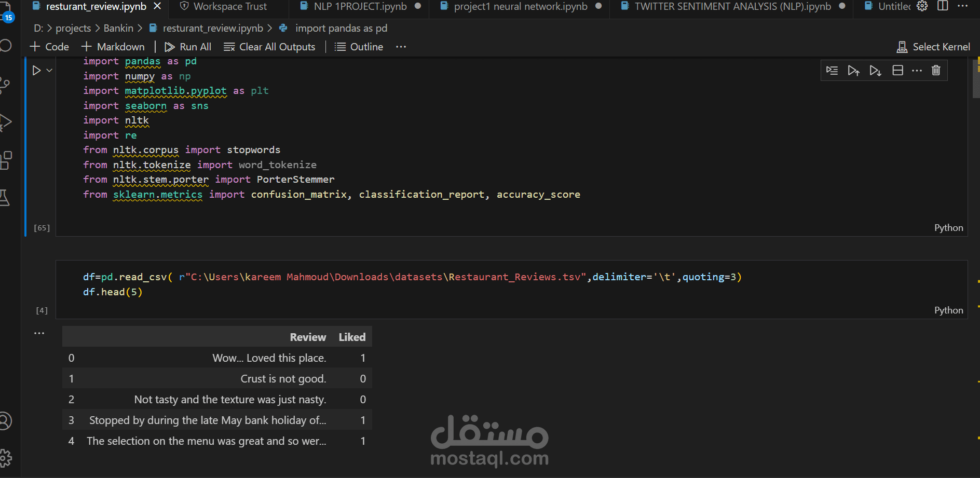This screenshot has width=980, height=478.
Task: Click the line 'import seaborn as sns'
Action: tap(145, 106)
